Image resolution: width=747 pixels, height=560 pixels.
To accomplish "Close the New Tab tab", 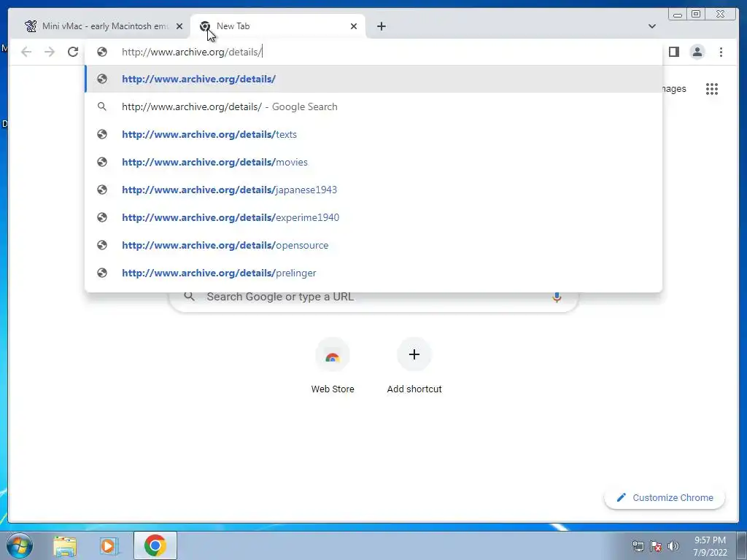I will point(354,26).
